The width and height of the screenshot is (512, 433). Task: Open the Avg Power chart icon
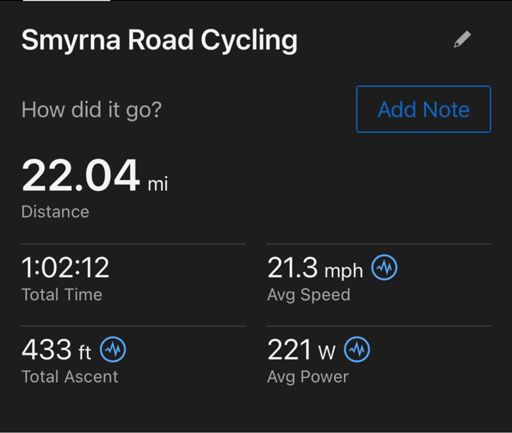[x=357, y=349]
